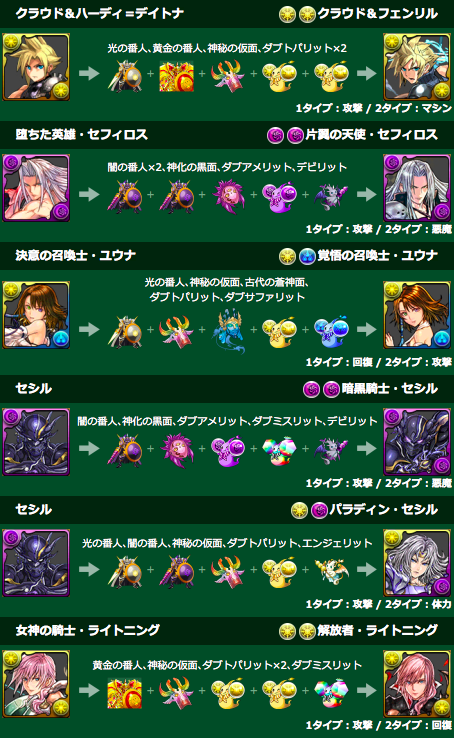Screen dimensions: 454x738
Task: Click the パラディン・セシル header title
Action: (383, 509)
